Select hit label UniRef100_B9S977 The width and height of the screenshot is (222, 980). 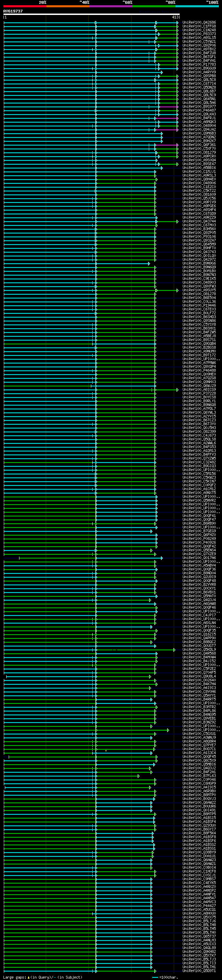[199, 106]
